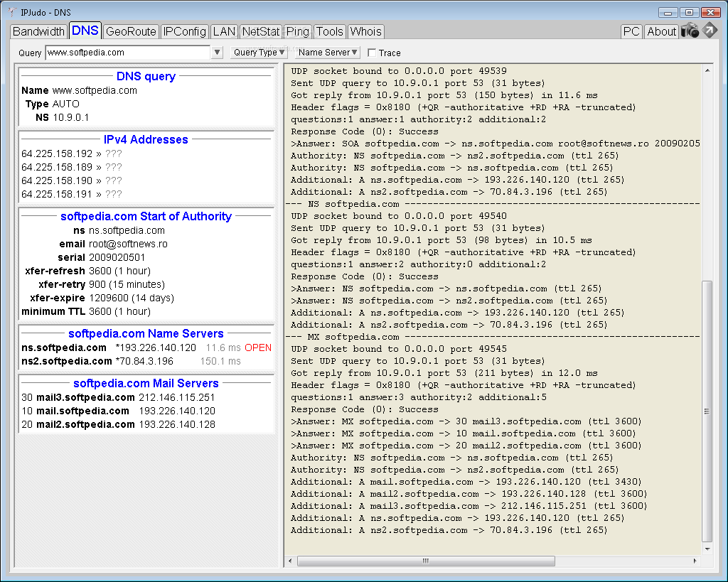The image size is (728, 582).
Task: Open the Query Type dropdown
Action: [x=259, y=53]
